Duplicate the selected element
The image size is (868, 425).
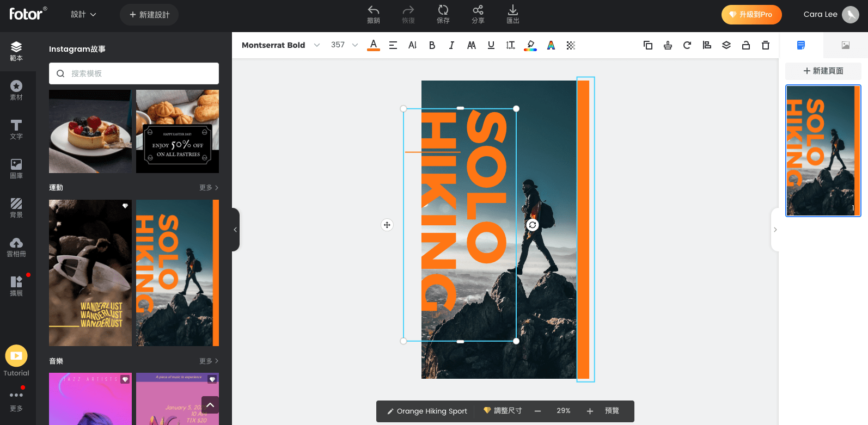(x=648, y=45)
